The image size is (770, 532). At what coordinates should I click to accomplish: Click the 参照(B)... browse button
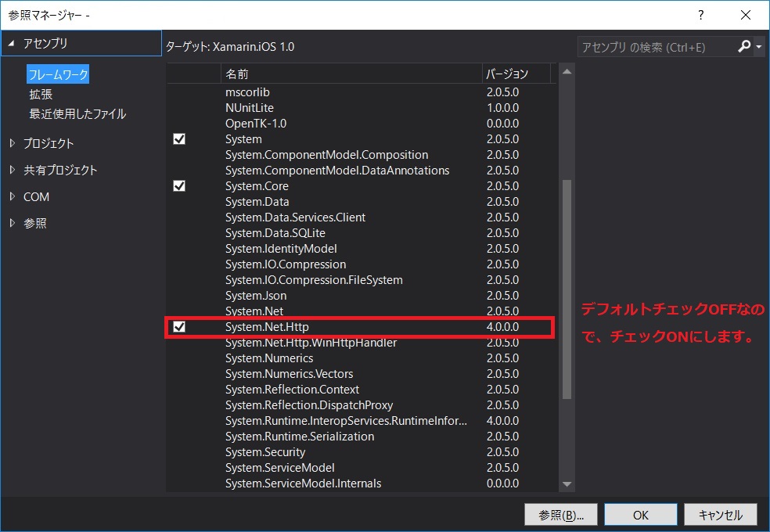pyautogui.click(x=561, y=515)
